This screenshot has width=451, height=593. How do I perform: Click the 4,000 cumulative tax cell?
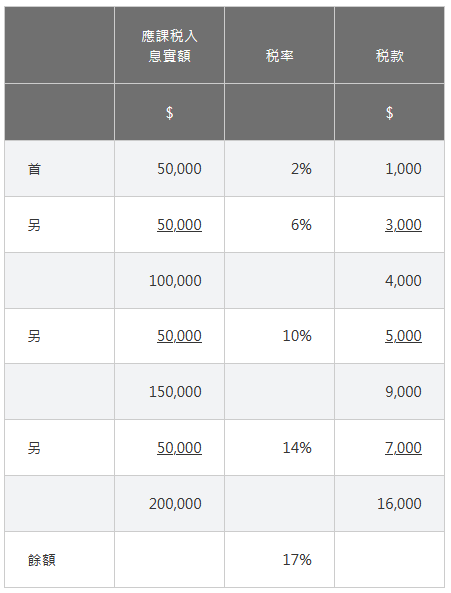pos(389,281)
